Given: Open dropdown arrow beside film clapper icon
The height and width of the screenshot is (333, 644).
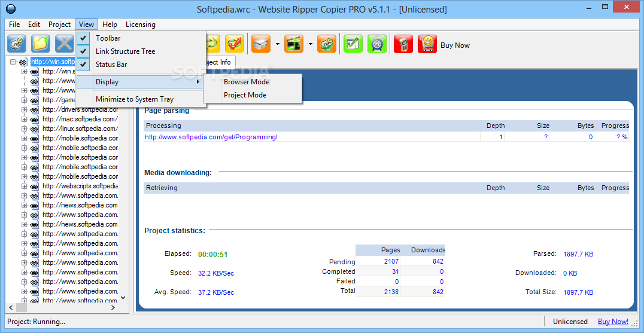Looking at the screenshot, I should pyautogui.click(x=311, y=44).
